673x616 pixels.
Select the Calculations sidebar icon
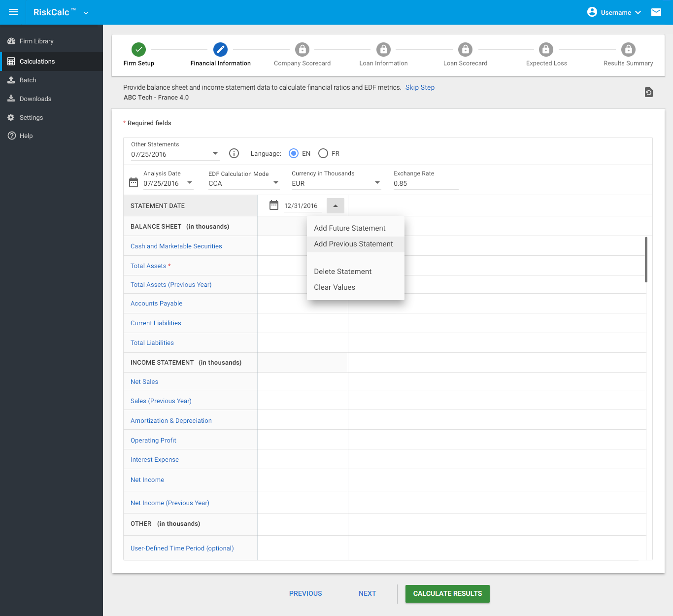(x=11, y=62)
